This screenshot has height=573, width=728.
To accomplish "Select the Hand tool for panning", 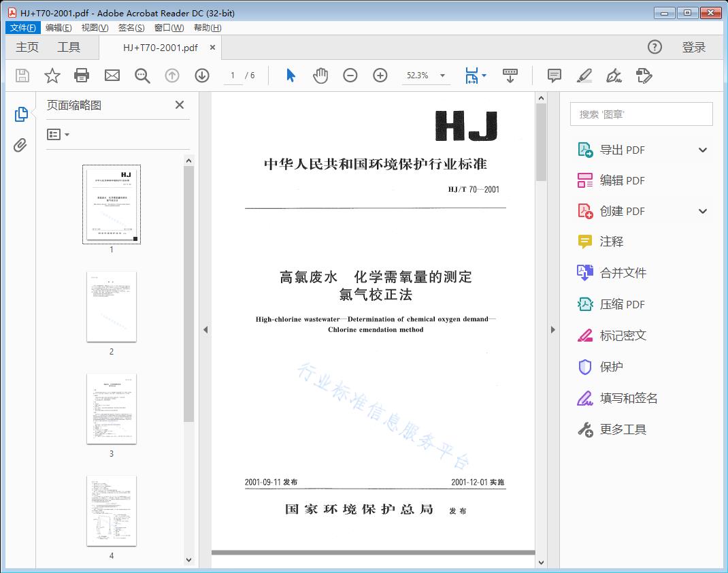I will pyautogui.click(x=320, y=76).
